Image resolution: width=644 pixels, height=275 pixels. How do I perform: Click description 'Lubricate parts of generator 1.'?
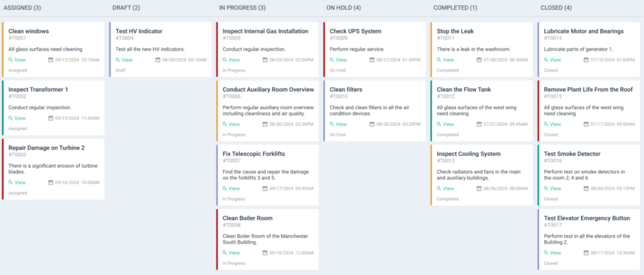point(579,49)
